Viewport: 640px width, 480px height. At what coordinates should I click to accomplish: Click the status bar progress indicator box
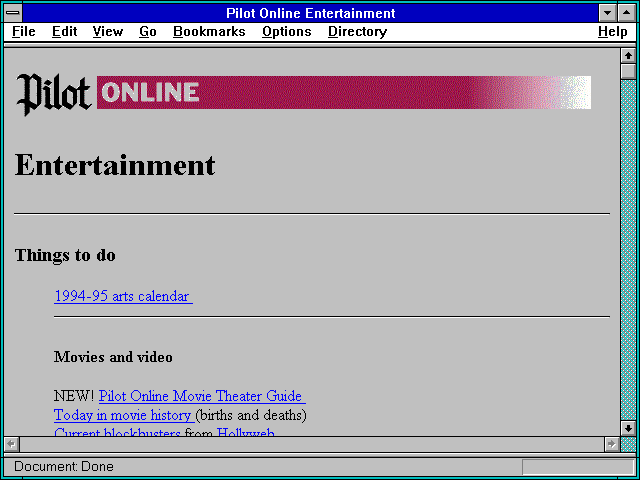pos(578,467)
